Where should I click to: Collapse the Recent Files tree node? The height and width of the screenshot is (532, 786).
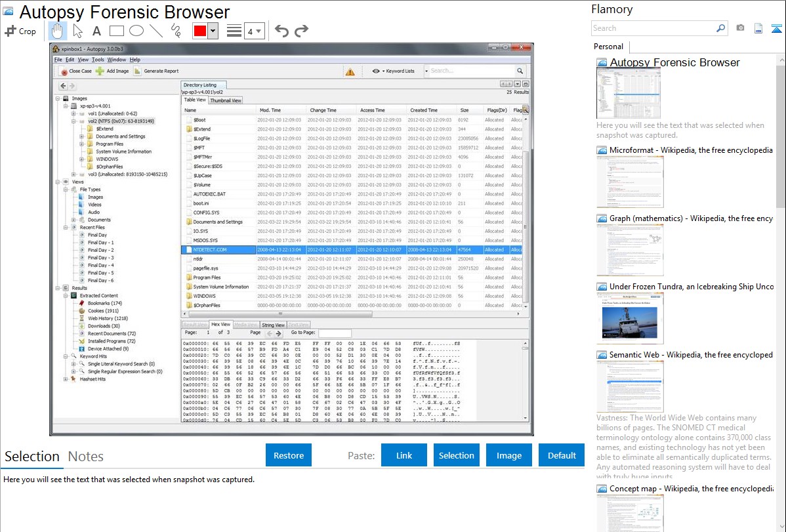66,228
